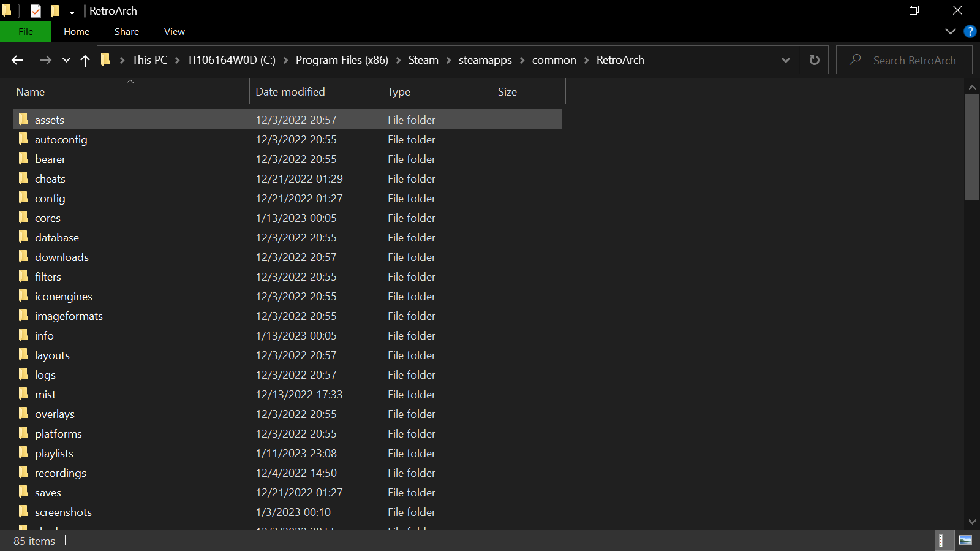Expand the ribbon with the chevron
Viewport: 980px width, 551px height.
(950, 31)
